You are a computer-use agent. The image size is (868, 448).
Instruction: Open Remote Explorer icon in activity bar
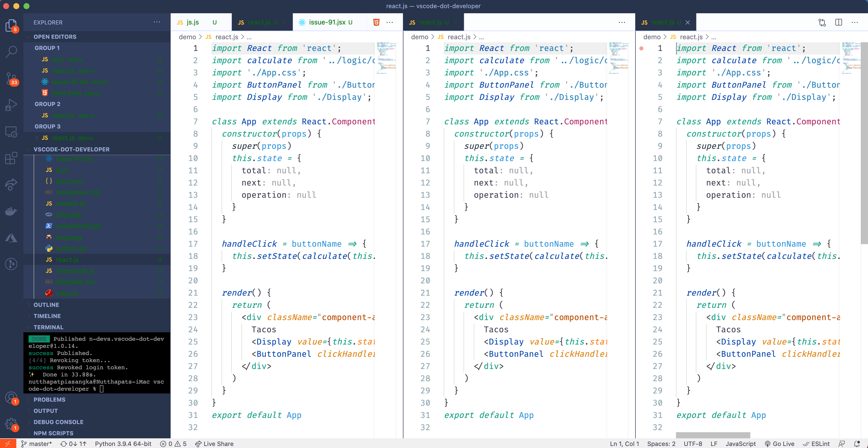tap(11, 132)
